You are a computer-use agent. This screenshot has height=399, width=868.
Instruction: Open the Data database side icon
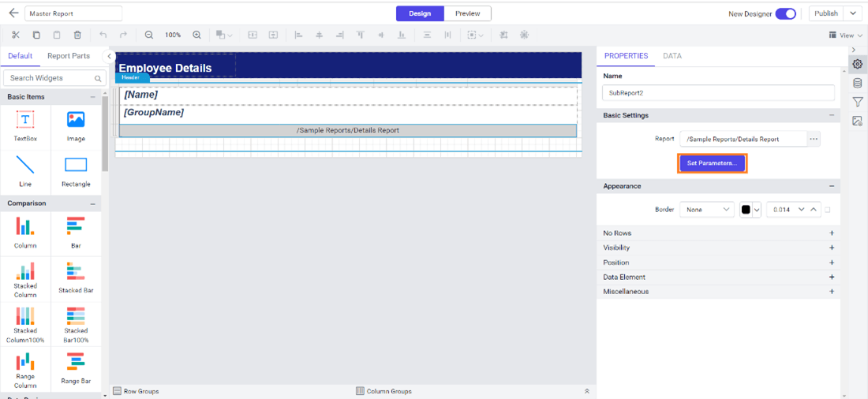point(858,83)
